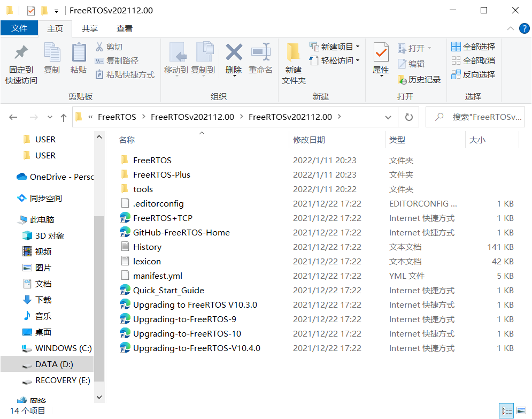Navigate to FreeRTOS via breadcrumb

pos(117,117)
